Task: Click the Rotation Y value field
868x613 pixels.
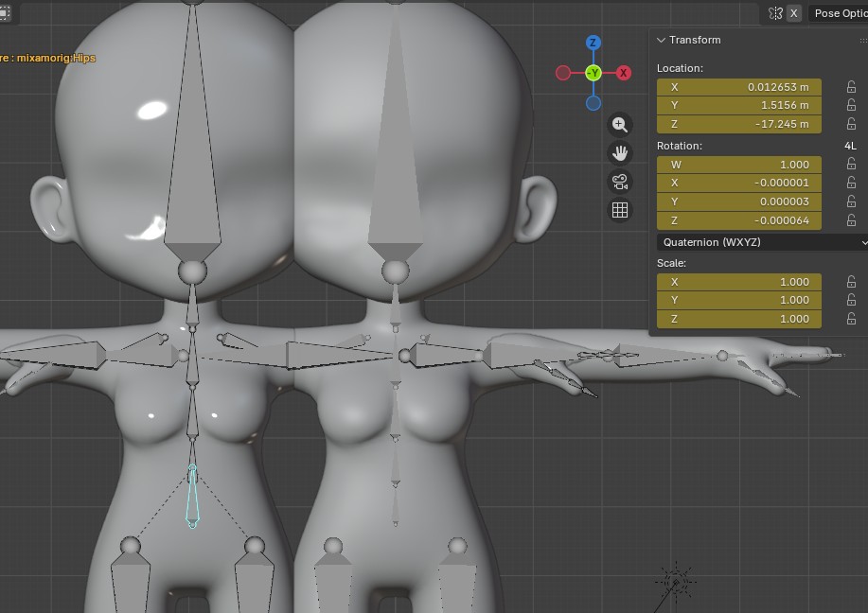Action: pyautogui.click(x=738, y=201)
